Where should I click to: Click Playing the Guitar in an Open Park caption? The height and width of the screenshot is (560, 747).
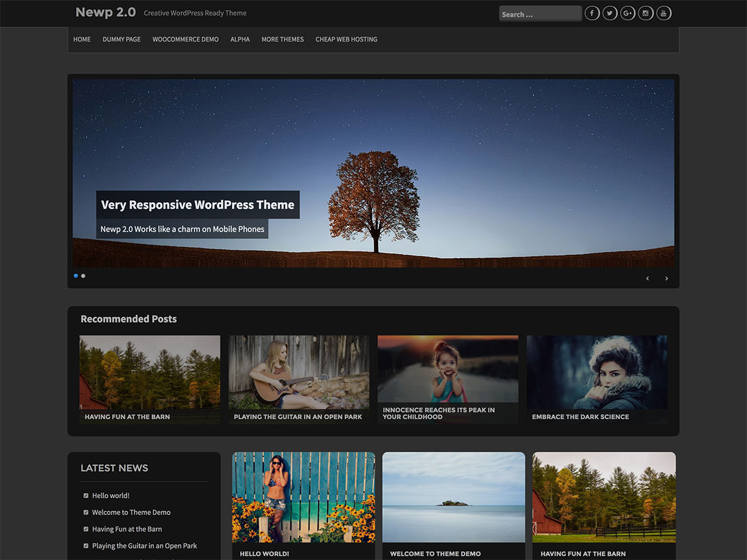tap(298, 417)
